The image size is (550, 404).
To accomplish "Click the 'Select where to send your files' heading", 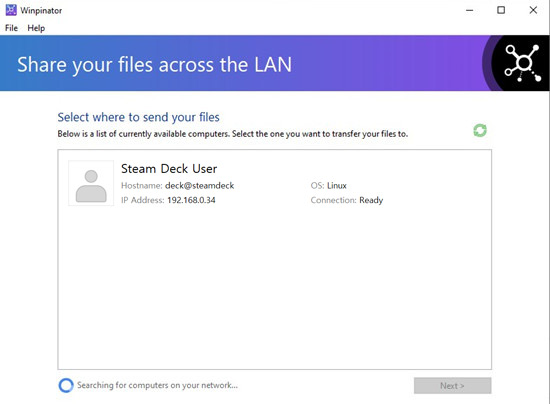I will coord(139,117).
